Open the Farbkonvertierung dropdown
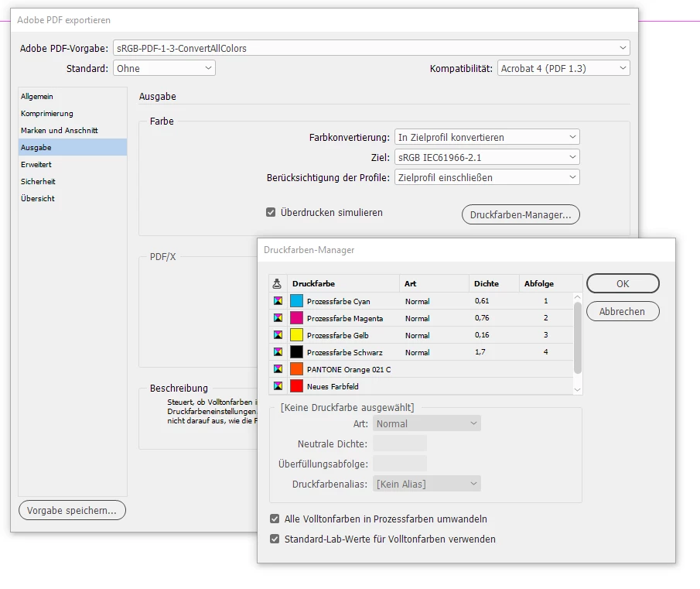 [x=487, y=137]
